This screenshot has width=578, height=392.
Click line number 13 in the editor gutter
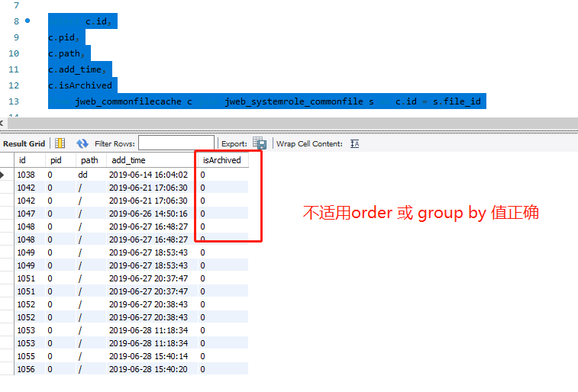(x=14, y=101)
